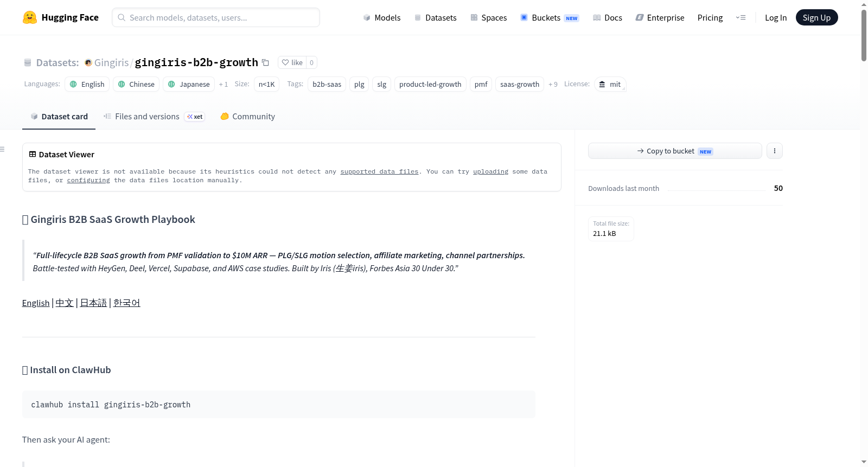Image resolution: width=868 pixels, height=467 pixels.
Task: Click the b2b-saas tag
Action: point(327,84)
